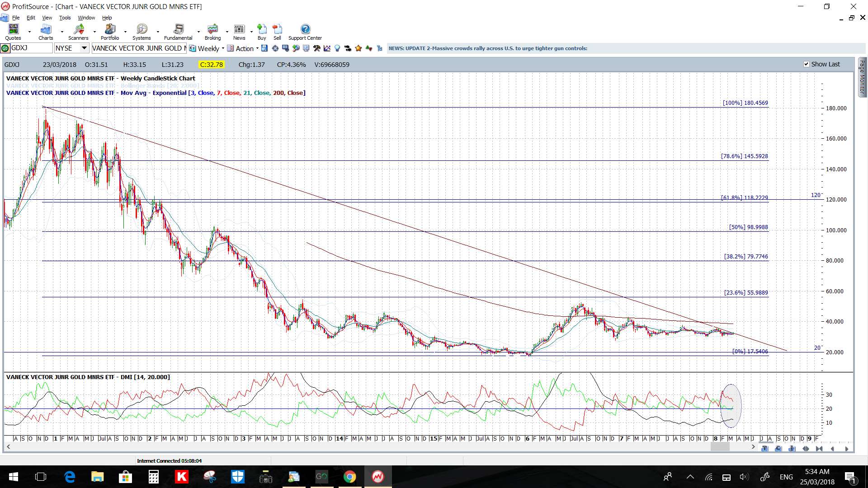Screen dimensions: 868x488
Task: Click the light bulb icon
Action: [x=337, y=48]
